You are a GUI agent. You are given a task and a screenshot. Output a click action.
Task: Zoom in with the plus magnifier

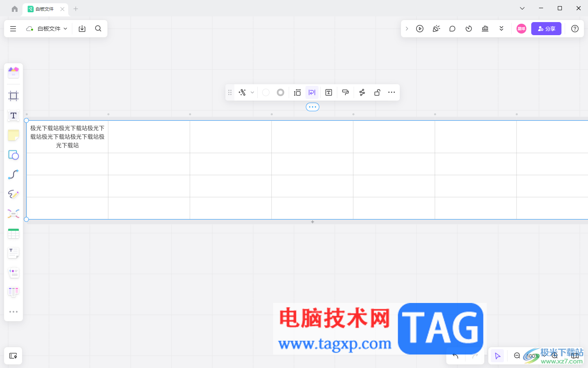click(555, 356)
